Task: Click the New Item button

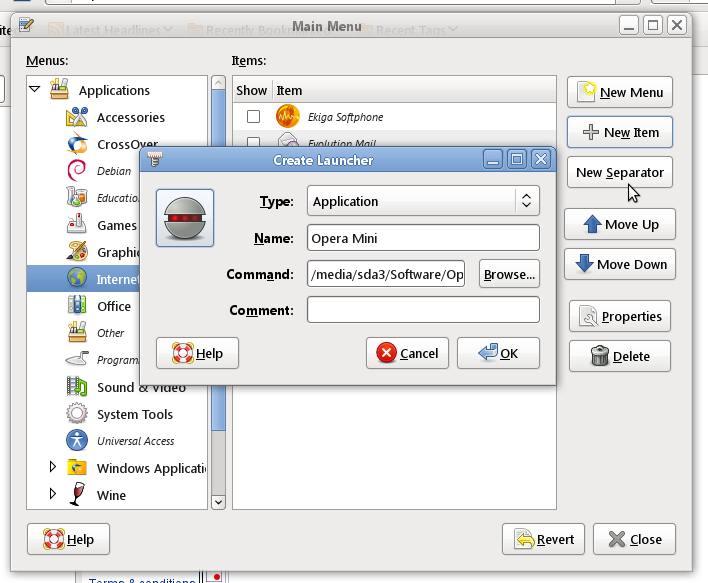Action: (620, 132)
